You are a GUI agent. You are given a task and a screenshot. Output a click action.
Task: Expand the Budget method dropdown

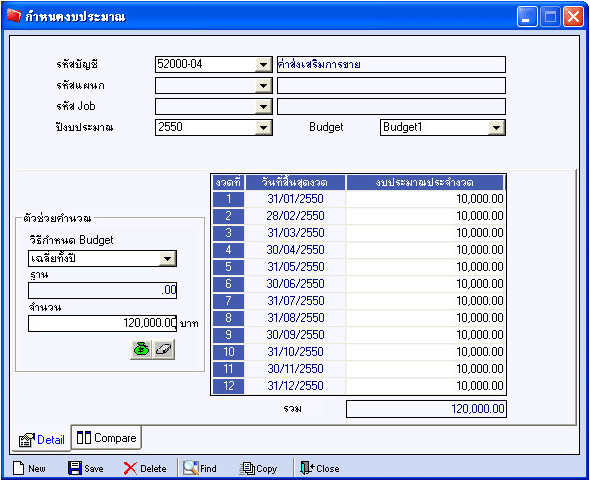pos(167,259)
